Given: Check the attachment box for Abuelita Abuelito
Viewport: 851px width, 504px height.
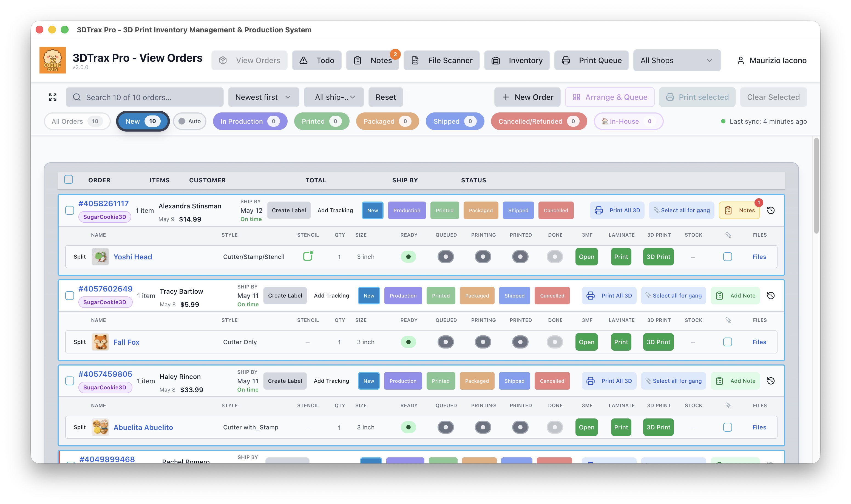Looking at the screenshot, I should pyautogui.click(x=727, y=427).
